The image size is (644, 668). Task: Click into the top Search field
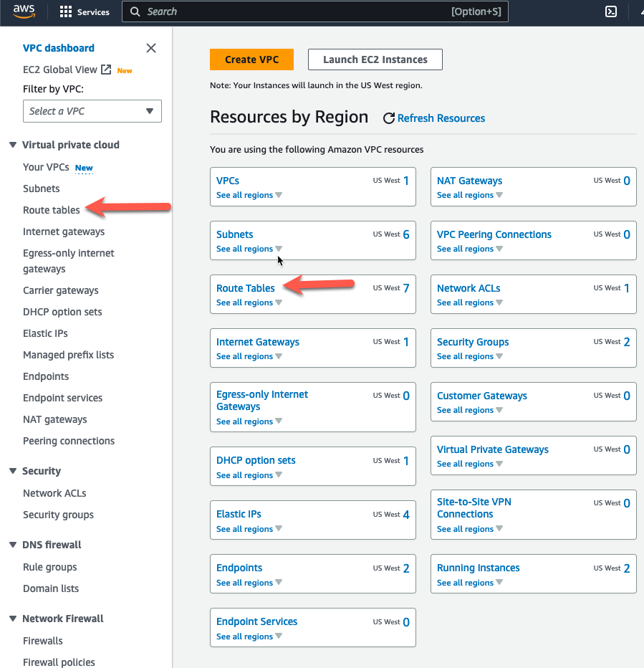(315, 11)
